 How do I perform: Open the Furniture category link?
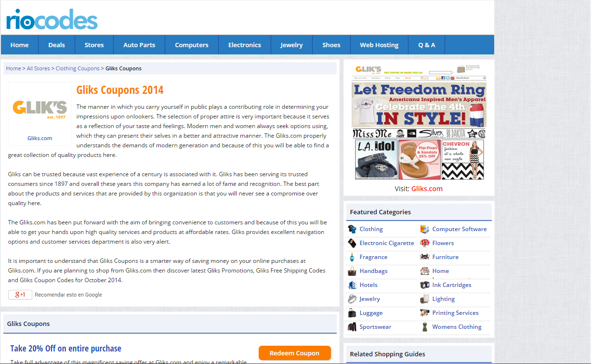(446, 257)
